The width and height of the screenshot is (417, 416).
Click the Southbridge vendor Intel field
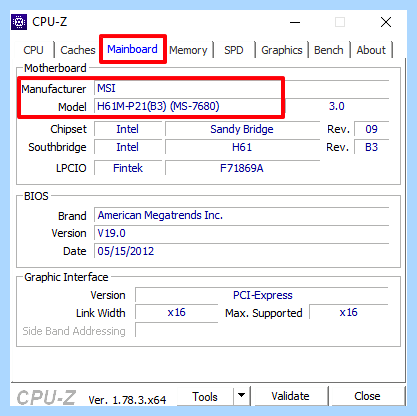(128, 147)
